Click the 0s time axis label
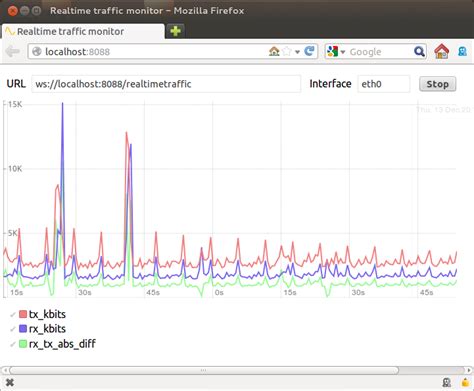474x391 pixels. 219,293
